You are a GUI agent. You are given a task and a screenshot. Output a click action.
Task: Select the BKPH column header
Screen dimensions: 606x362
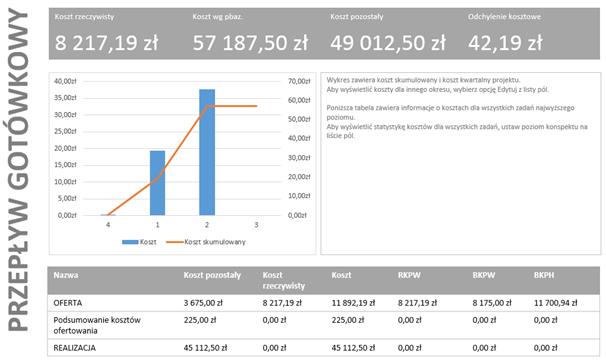tap(544, 275)
